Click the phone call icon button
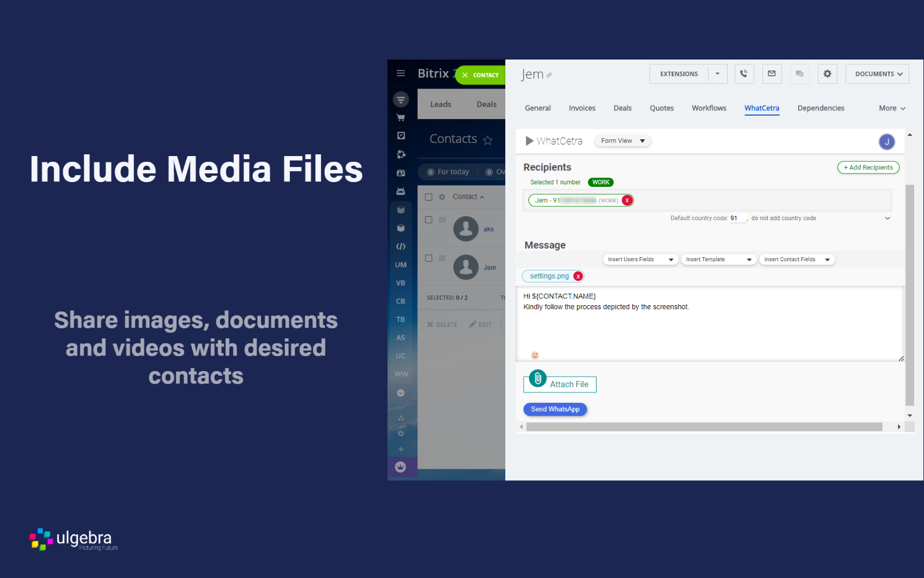The width and height of the screenshot is (924, 578). click(x=744, y=74)
